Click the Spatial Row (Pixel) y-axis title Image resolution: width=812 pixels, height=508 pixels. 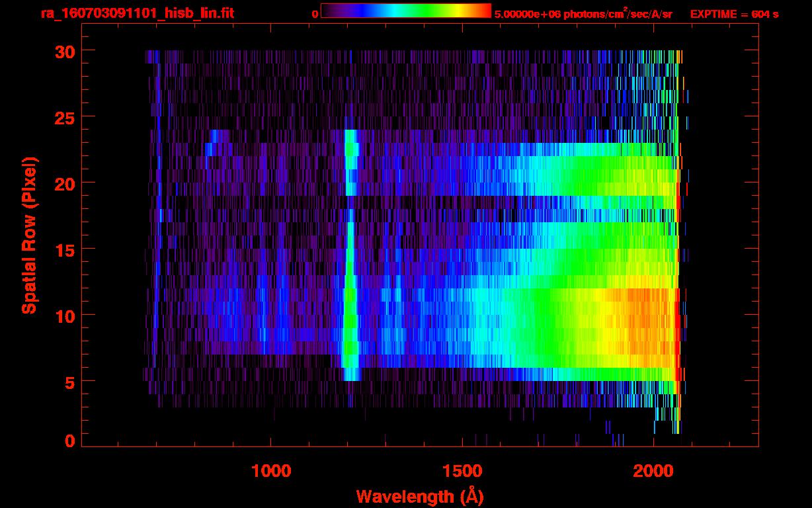[x=28, y=235]
